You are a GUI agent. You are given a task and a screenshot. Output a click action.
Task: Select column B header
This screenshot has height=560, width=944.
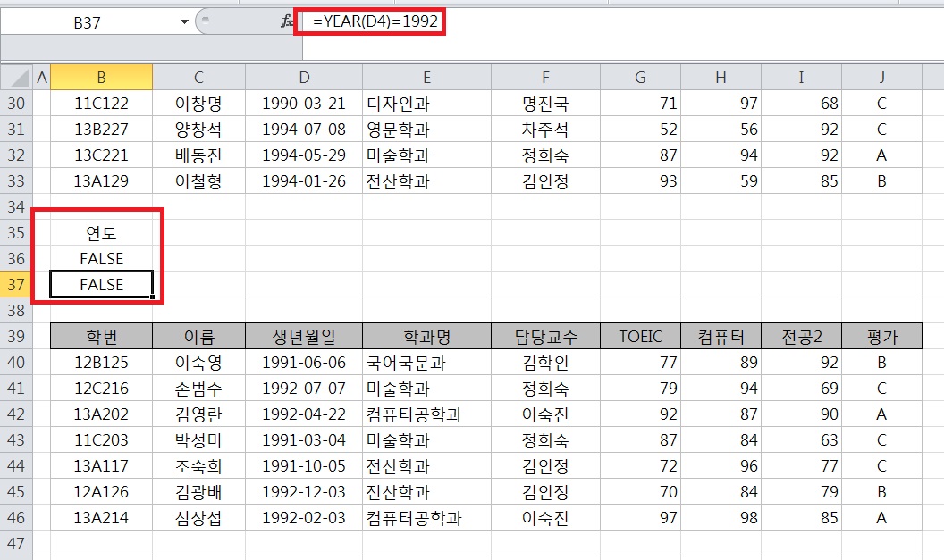coord(101,78)
